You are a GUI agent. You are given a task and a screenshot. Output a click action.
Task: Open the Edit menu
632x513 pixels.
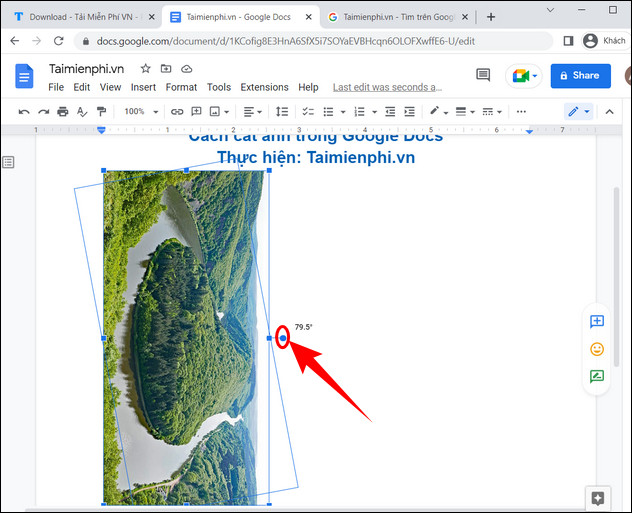click(x=82, y=87)
